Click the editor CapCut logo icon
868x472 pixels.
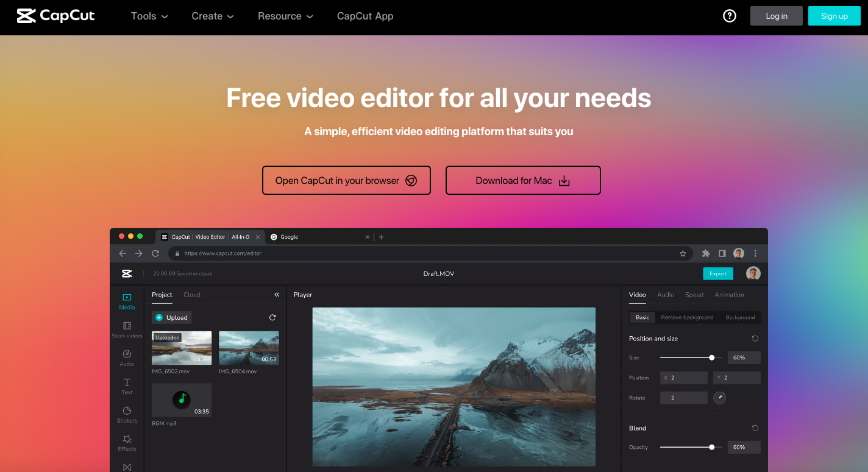(x=127, y=273)
